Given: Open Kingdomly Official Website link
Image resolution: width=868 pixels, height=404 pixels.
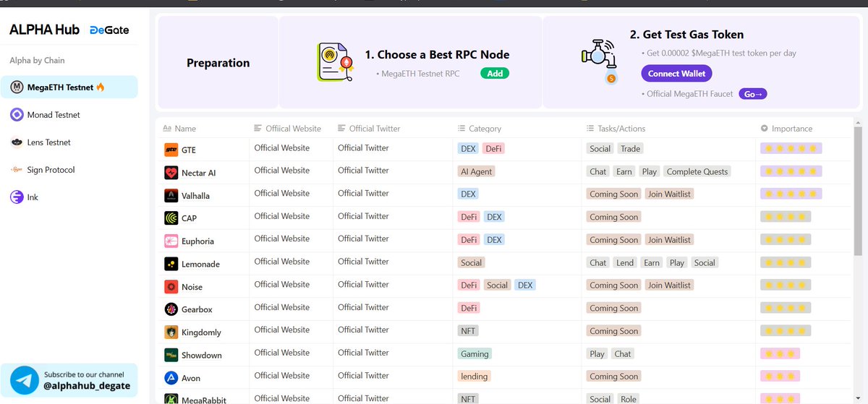Looking at the screenshot, I should click(282, 330).
